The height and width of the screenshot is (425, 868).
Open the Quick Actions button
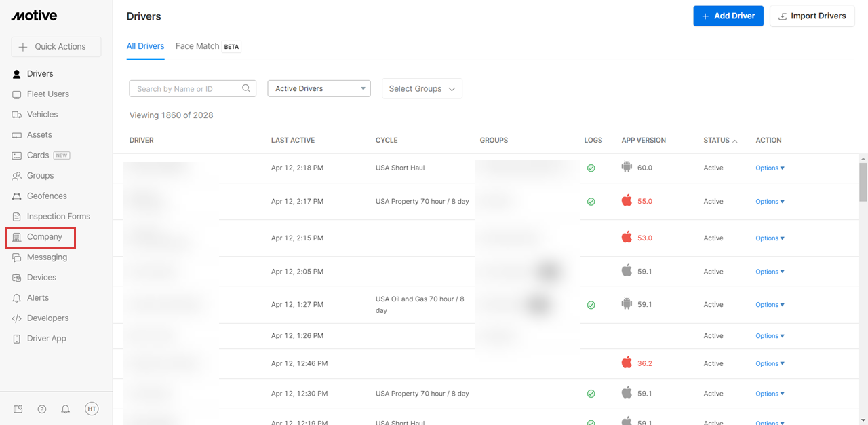[56, 47]
